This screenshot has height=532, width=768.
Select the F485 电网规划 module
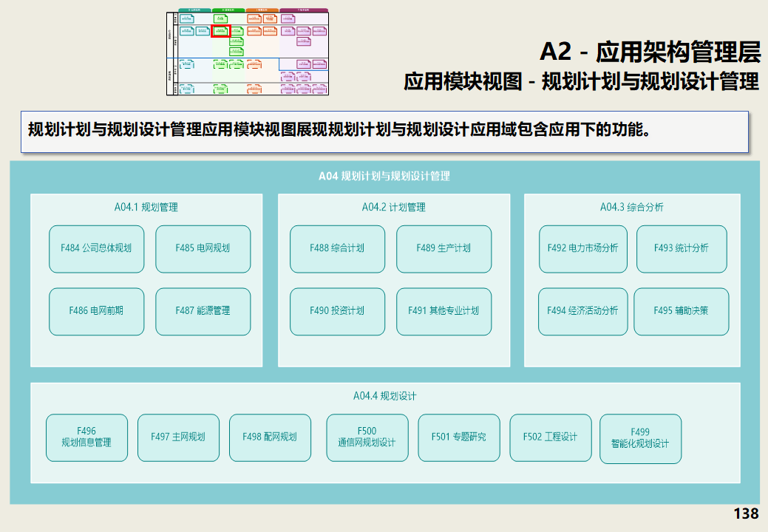click(203, 248)
